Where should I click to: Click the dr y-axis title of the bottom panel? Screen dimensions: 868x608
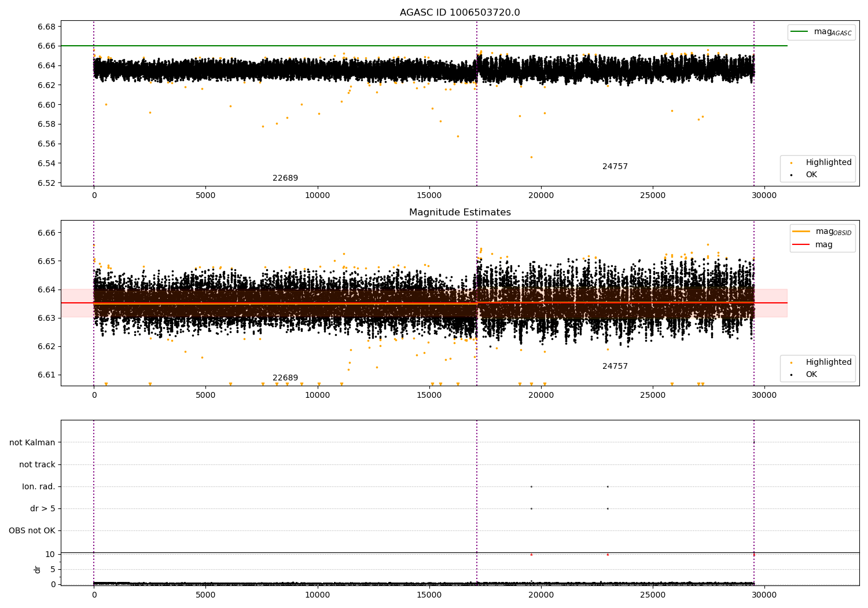pos(38,569)
